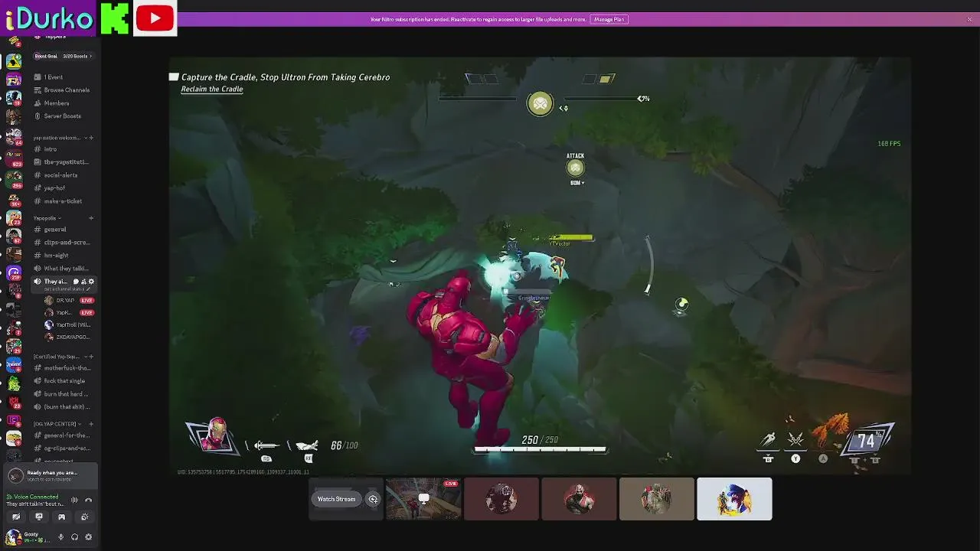The image size is (980, 551).
Task: Click 'Reclaim the Cradle' objective text
Action: [x=212, y=89]
